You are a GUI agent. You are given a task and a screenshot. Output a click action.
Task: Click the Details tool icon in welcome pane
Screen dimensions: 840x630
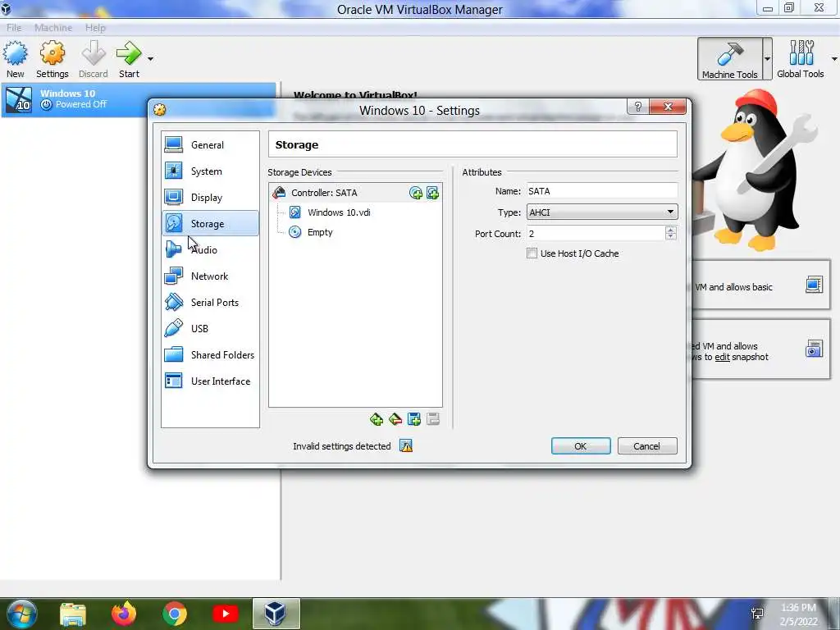[814, 285]
